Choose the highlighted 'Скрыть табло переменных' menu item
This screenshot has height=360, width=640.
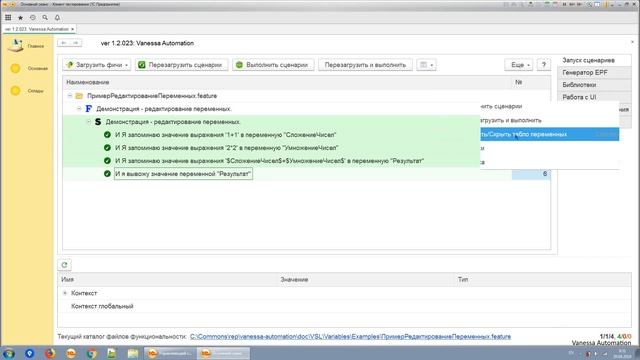click(x=549, y=134)
